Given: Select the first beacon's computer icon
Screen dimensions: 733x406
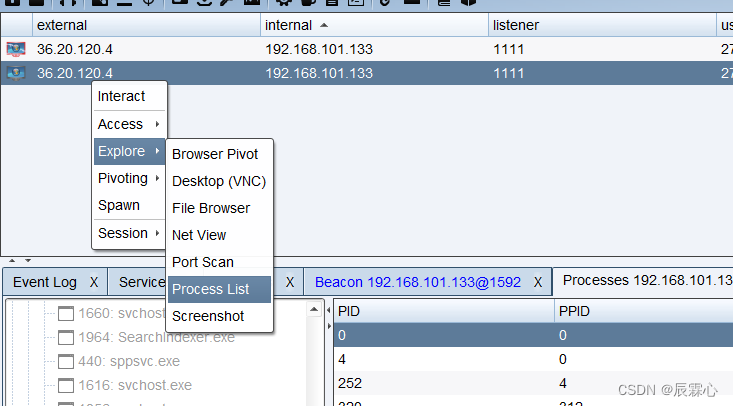Looking at the screenshot, I should [x=16, y=49].
